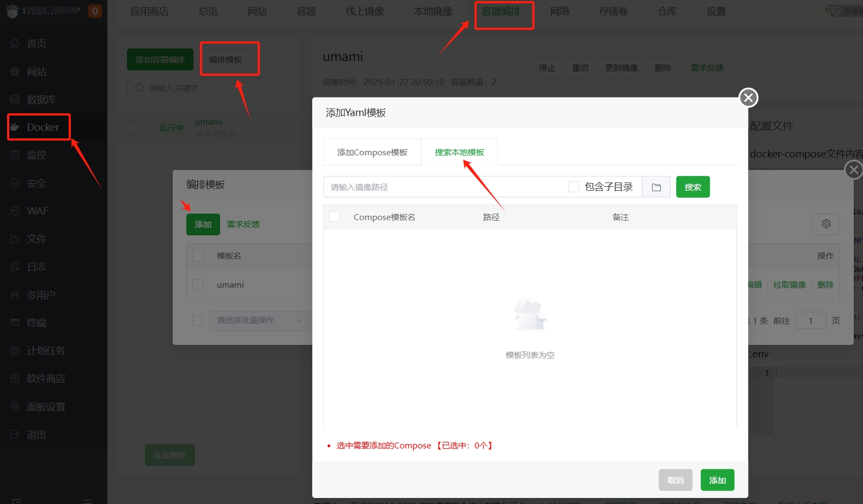Screen dimensions: 863x504
Task: Open the 设置 tab in the top navigation
Action: click(716, 11)
